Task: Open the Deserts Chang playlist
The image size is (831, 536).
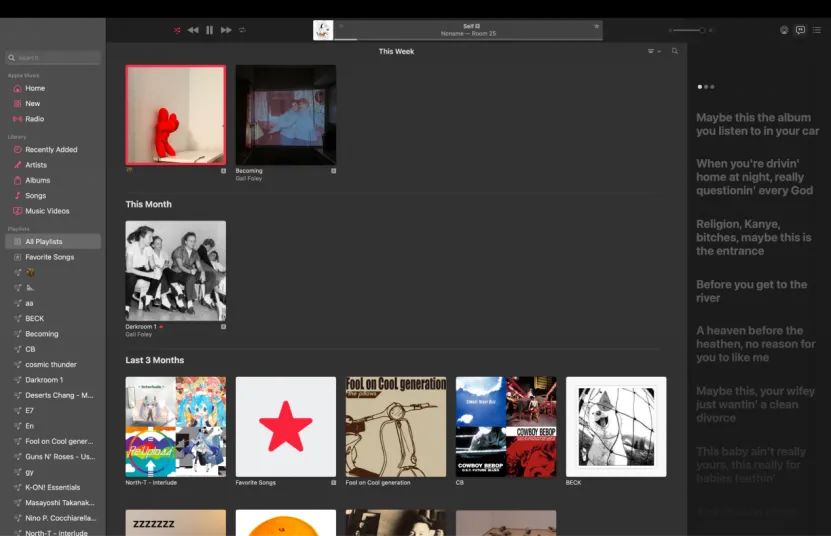Action: point(53,396)
